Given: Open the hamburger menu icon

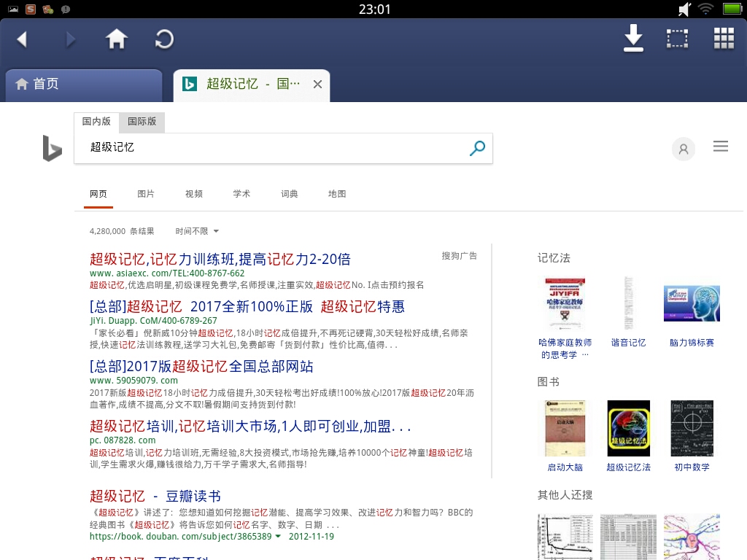Looking at the screenshot, I should [720, 146].
